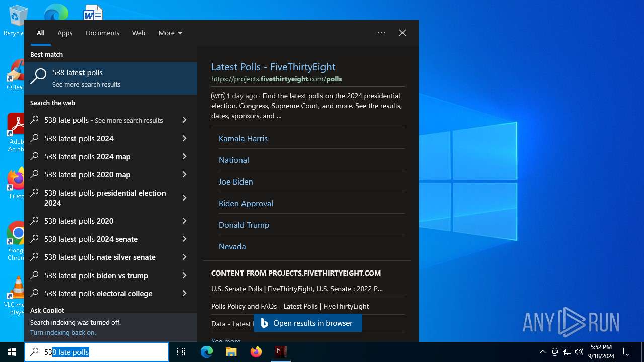The image size is (644, 362).
Task: Launch Firefox from the taskbar
Action: click(256, 352)
